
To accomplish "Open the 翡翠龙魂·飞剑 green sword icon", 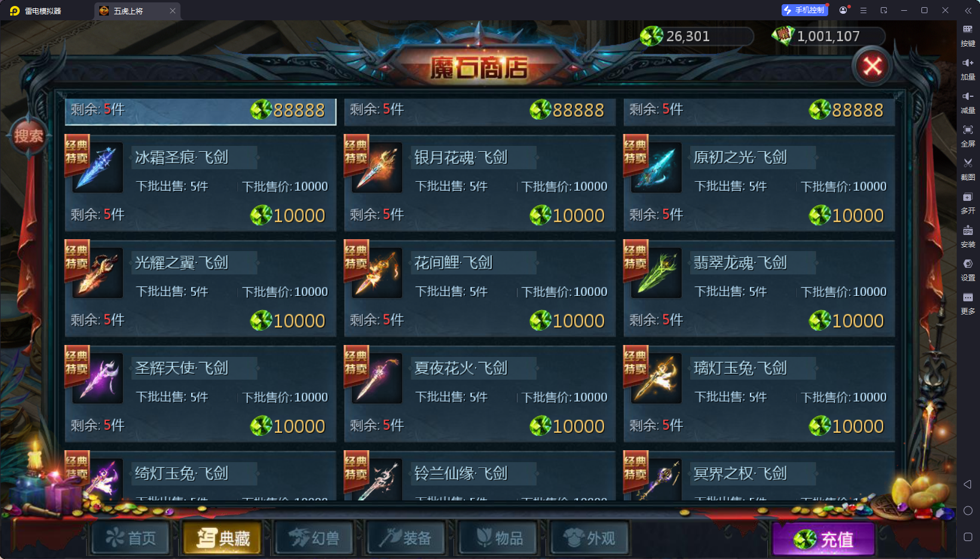I will [656, 273].
